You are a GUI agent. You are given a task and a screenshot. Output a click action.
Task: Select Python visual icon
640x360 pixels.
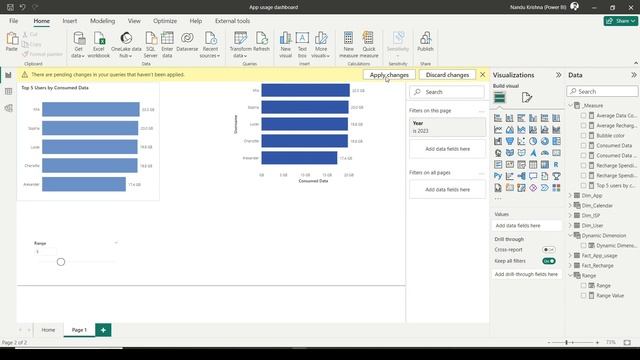tap(498, 176)
